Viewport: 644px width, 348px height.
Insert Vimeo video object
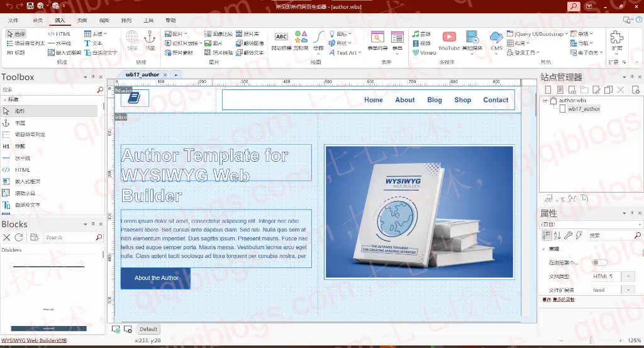pos(425,53)
